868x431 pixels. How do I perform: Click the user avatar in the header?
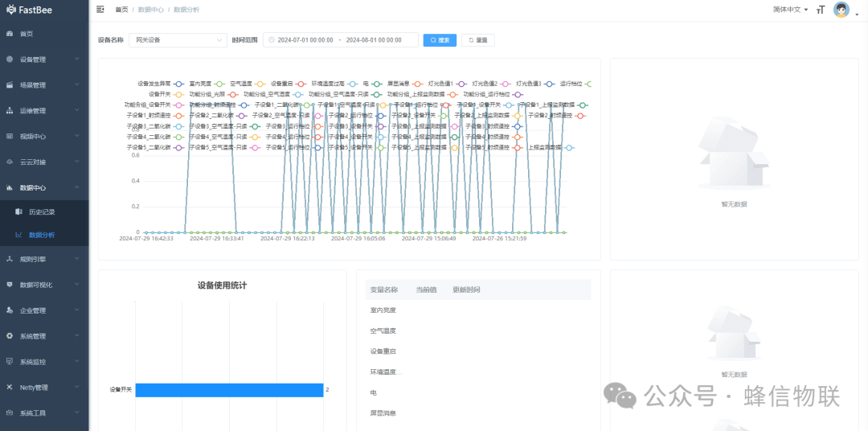(841, 10)
